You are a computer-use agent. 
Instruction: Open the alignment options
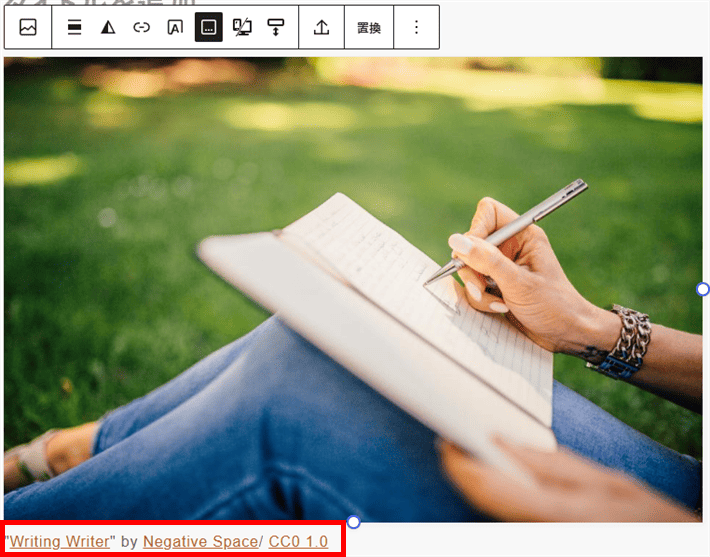click(74, 27)
